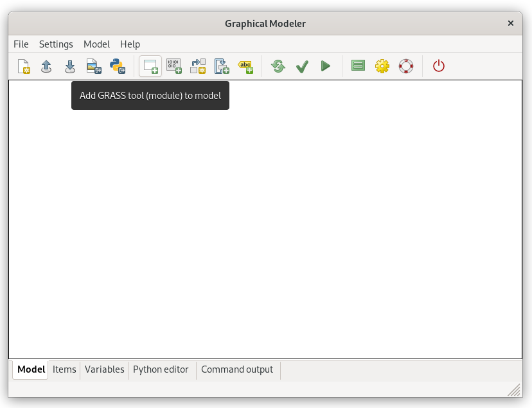
Task: Export the model to a Python script
Action: 118,66
